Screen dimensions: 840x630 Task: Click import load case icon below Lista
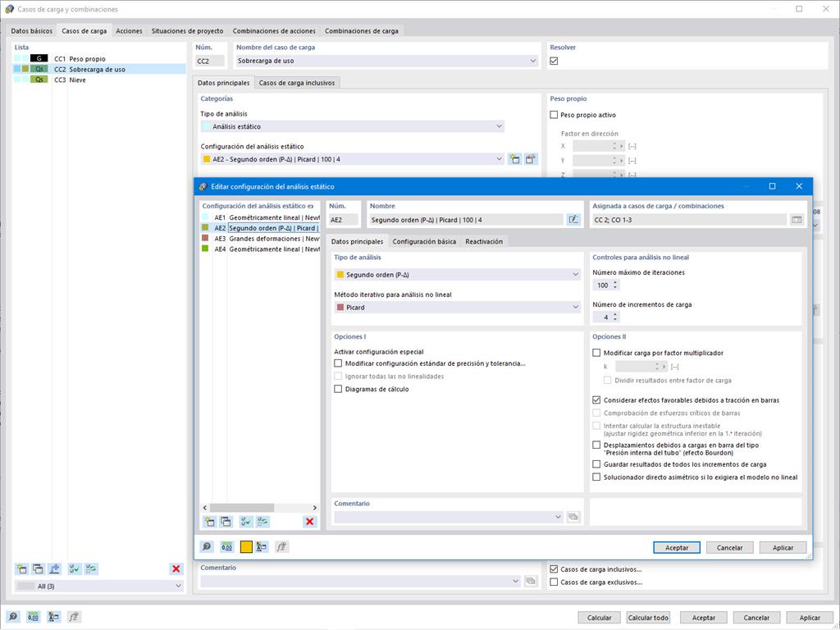54,569
